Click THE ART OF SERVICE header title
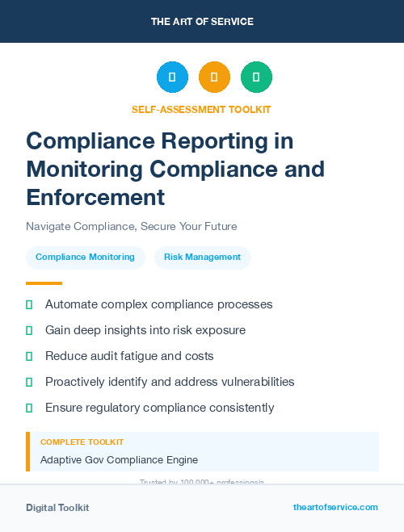The height and width of the screenshot is (532, 404). [202, 22]
